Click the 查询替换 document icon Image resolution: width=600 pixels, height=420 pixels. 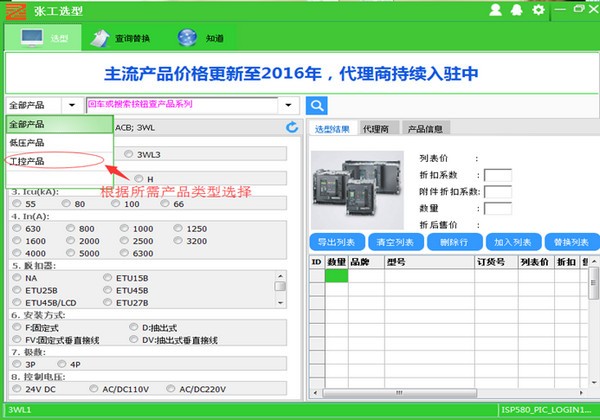click(101, 38)
